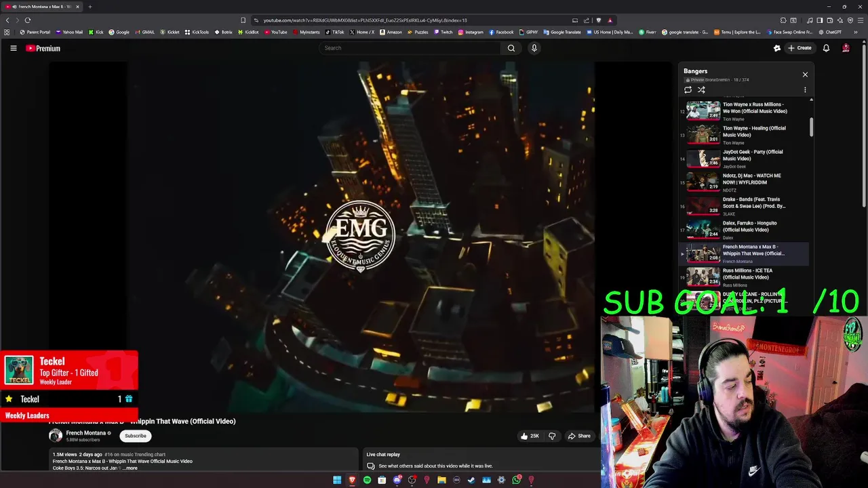Screen dimensions: 868x488
Task: Go back with browser back arrow
Action: [x=7, y=20]
